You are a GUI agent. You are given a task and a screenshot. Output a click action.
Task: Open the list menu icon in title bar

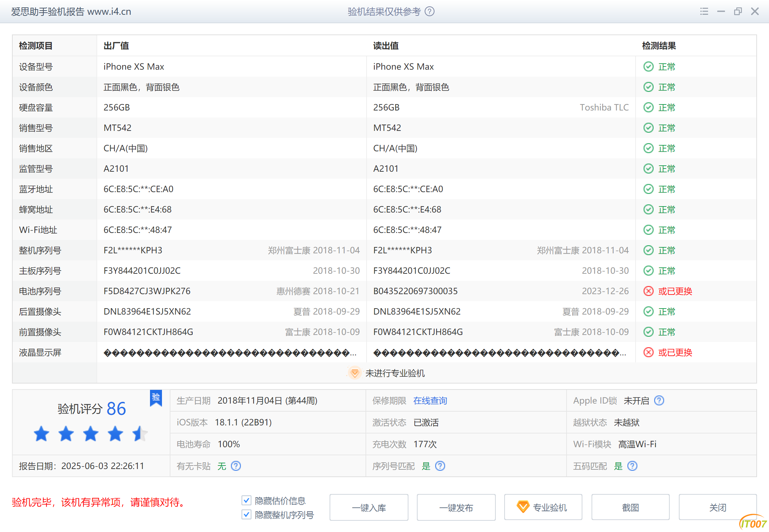[x=704, y=12]
